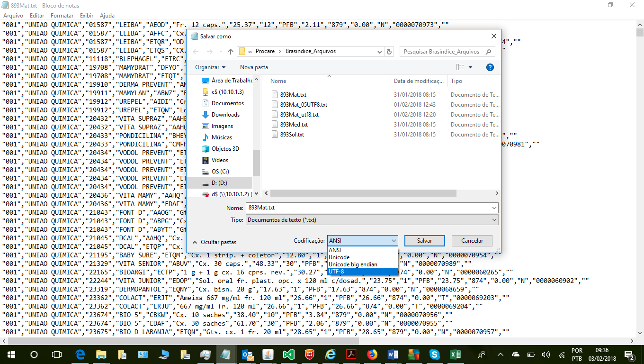Open Adobe Acrobat Reader from the taskbar

point(351,355)
